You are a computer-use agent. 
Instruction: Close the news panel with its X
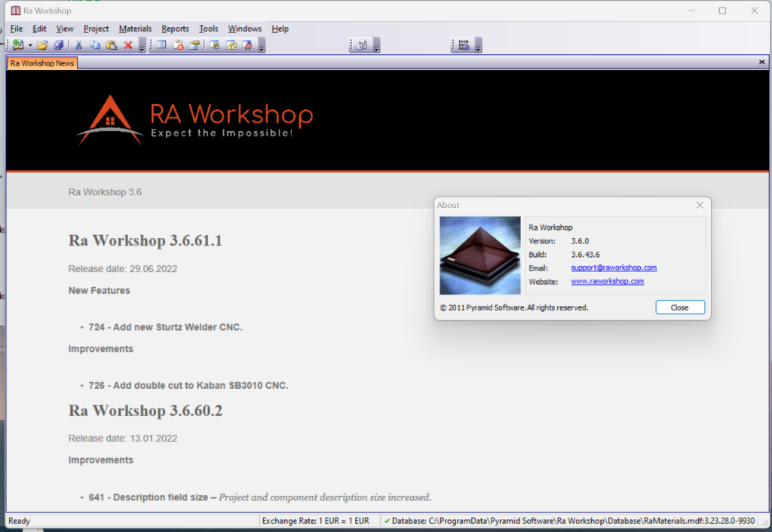761,63
